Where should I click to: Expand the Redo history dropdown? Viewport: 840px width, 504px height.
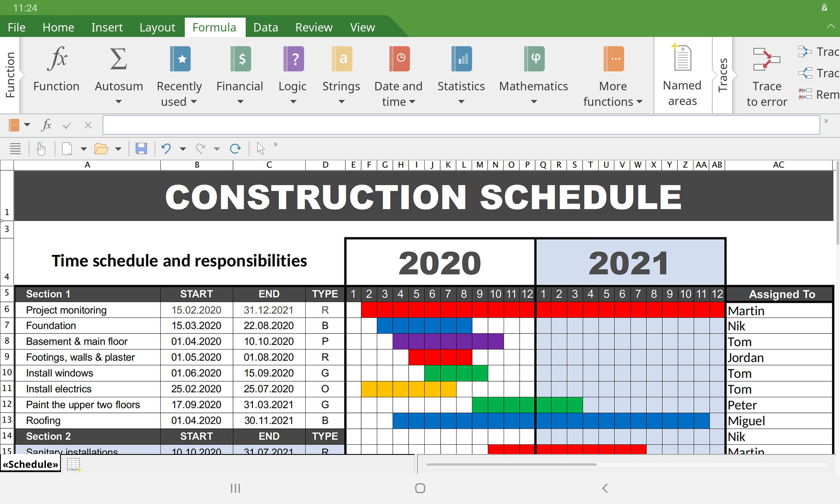coord(217,149)
